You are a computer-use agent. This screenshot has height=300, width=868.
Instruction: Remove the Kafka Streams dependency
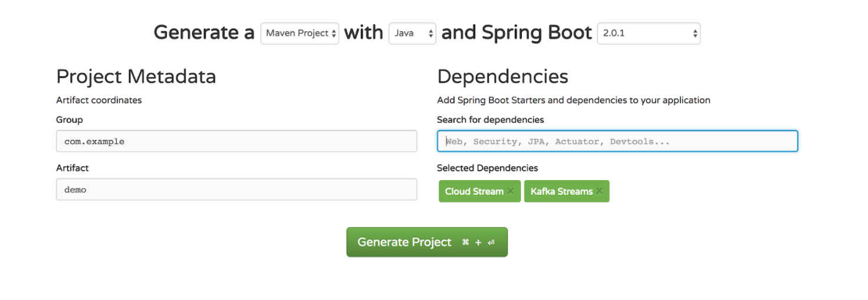[x=599, y=191]
